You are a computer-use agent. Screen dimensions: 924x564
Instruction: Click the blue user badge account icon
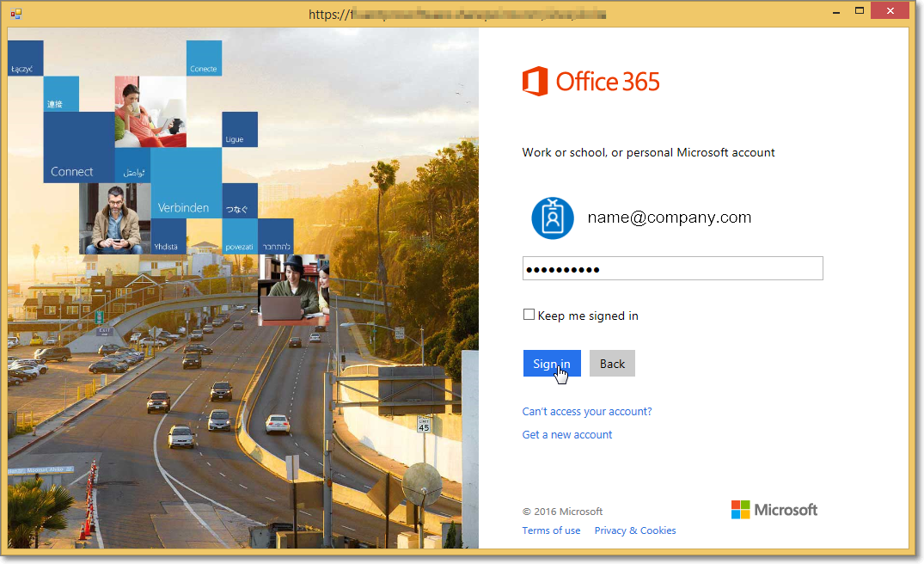pos(553,218)
